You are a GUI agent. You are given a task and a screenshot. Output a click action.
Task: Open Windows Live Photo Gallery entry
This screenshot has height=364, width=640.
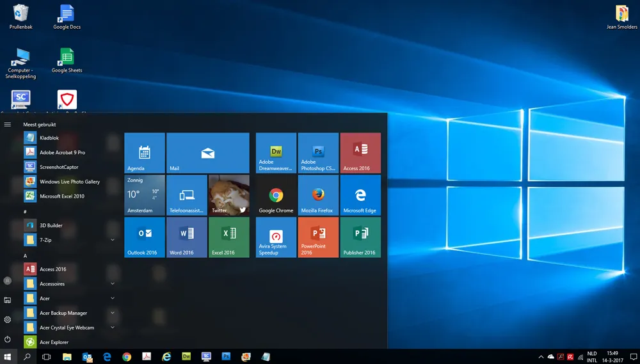pyautogui.click(x=69, y=182)
